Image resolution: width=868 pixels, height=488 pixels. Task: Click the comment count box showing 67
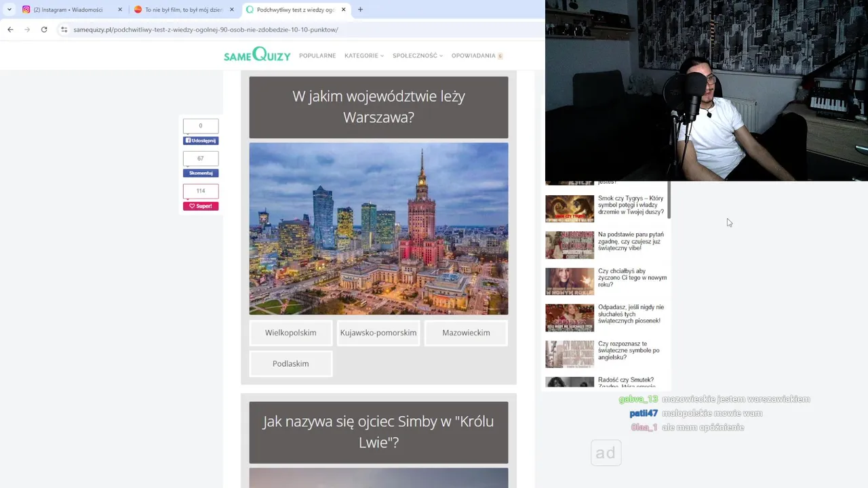tap(201, 158)
